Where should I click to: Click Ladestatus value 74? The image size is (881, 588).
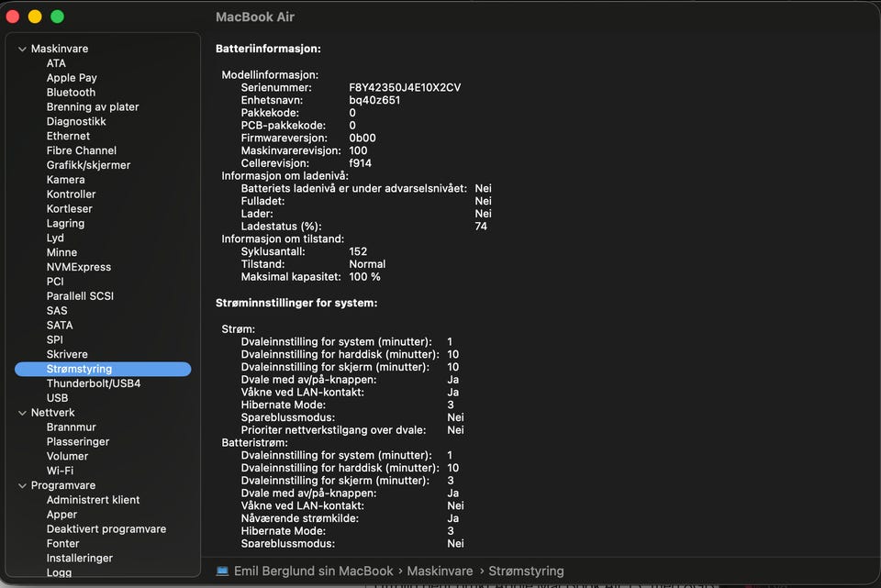click(x=481, y=227)
